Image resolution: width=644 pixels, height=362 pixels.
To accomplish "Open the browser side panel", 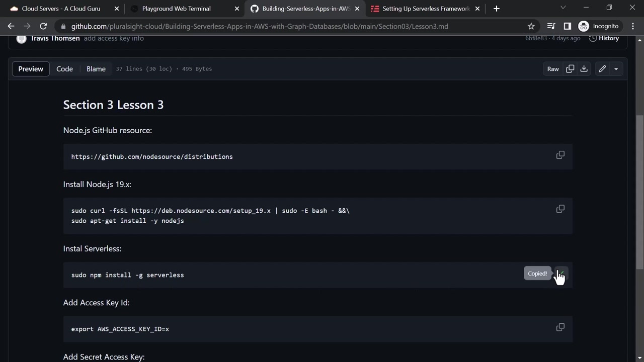I will point(567,26).
